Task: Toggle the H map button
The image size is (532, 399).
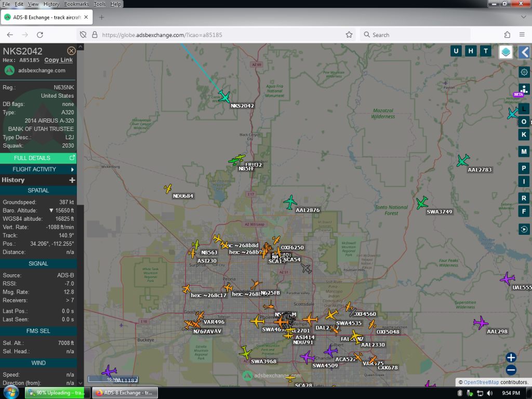Action: (471, 51)
